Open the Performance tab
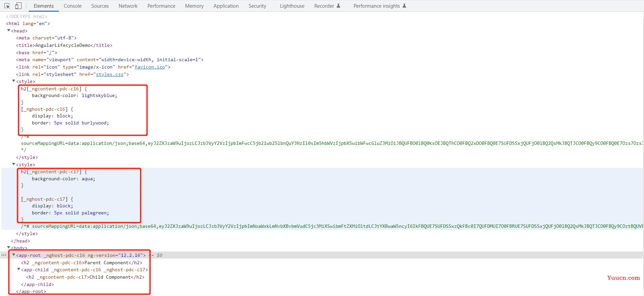The height and width of the screenshot is (296, 644). point(161,6)
